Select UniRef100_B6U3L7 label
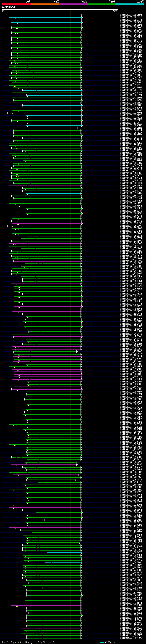 pos(131,186)
